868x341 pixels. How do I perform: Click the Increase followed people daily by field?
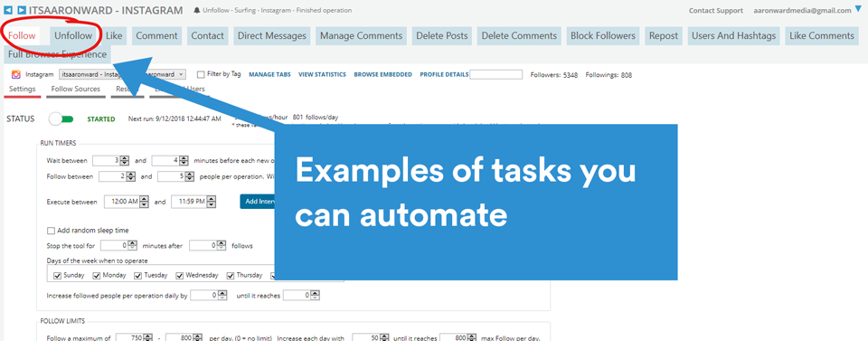209,296
